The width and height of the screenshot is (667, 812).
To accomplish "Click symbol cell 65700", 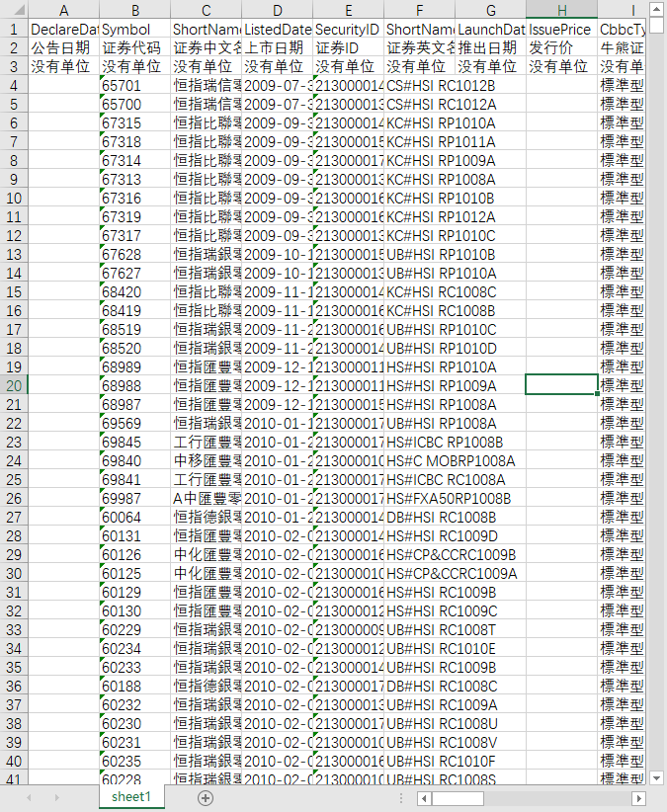I will [x=134, y=104].
